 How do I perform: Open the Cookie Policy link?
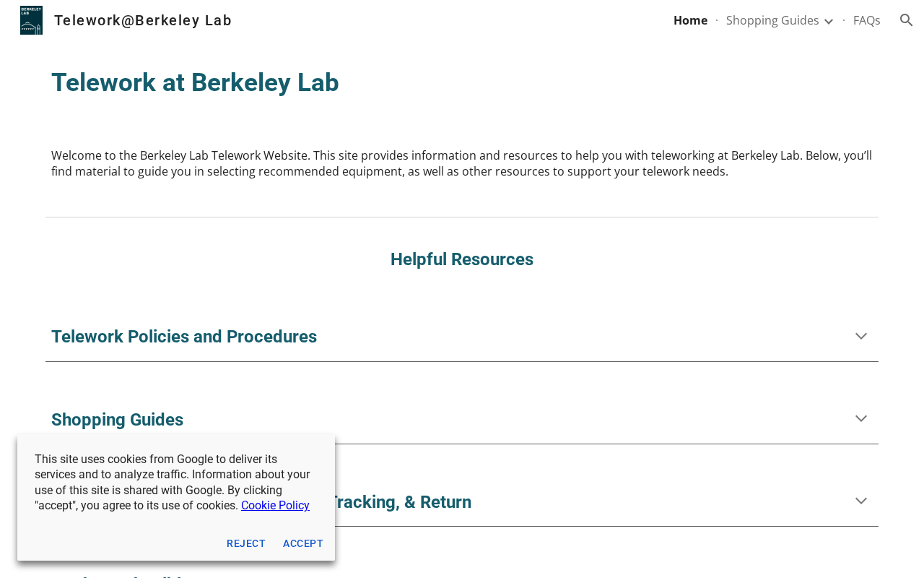coord(275,506)
